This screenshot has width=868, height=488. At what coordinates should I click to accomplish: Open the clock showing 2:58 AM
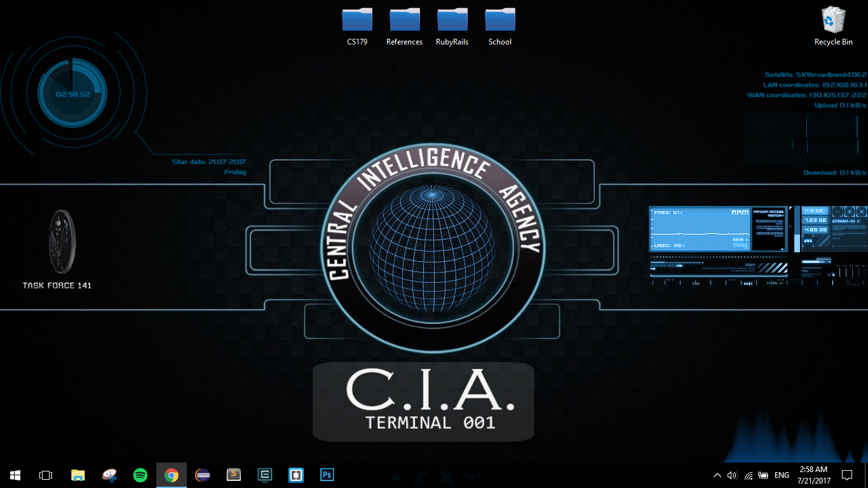coord(813,475)
